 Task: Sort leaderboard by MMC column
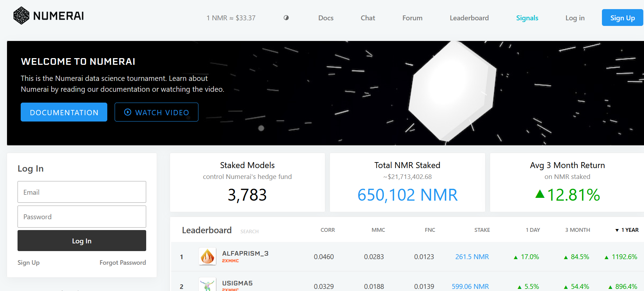378,230
